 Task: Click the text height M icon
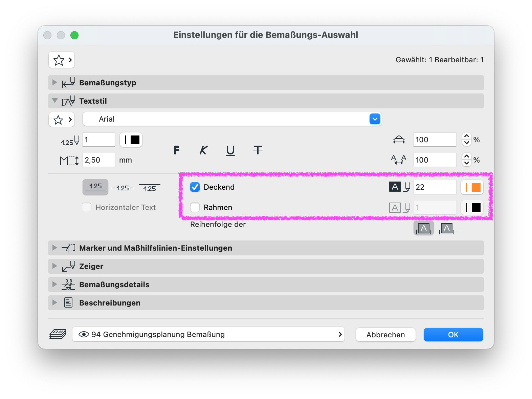click(x=69, y=160)
